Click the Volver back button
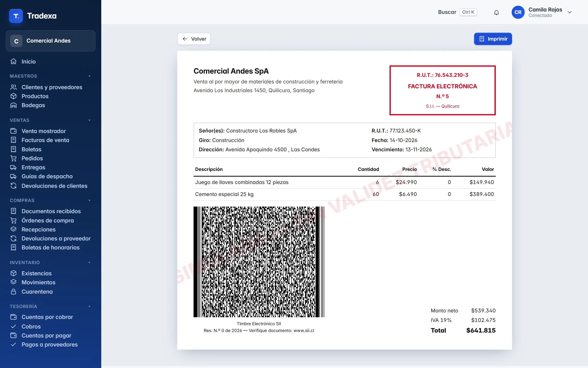588x368 pixels. click(x=194, y=39)
